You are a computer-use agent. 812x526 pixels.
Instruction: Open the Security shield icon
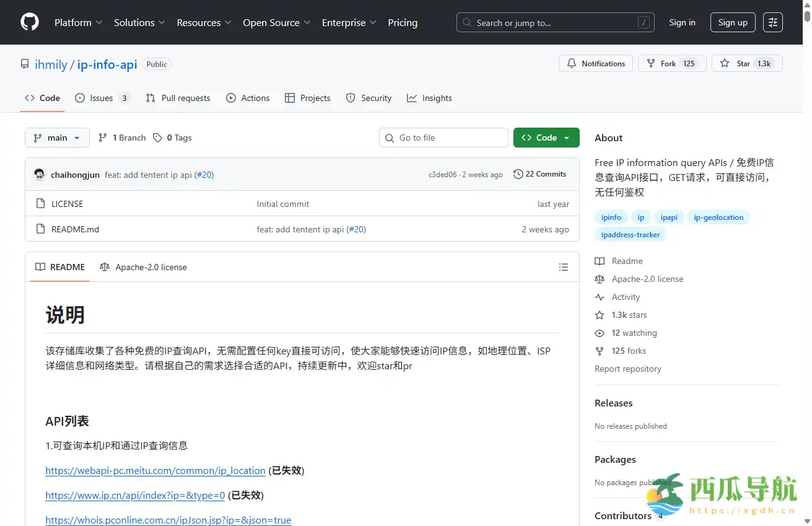tap(352, 98)
